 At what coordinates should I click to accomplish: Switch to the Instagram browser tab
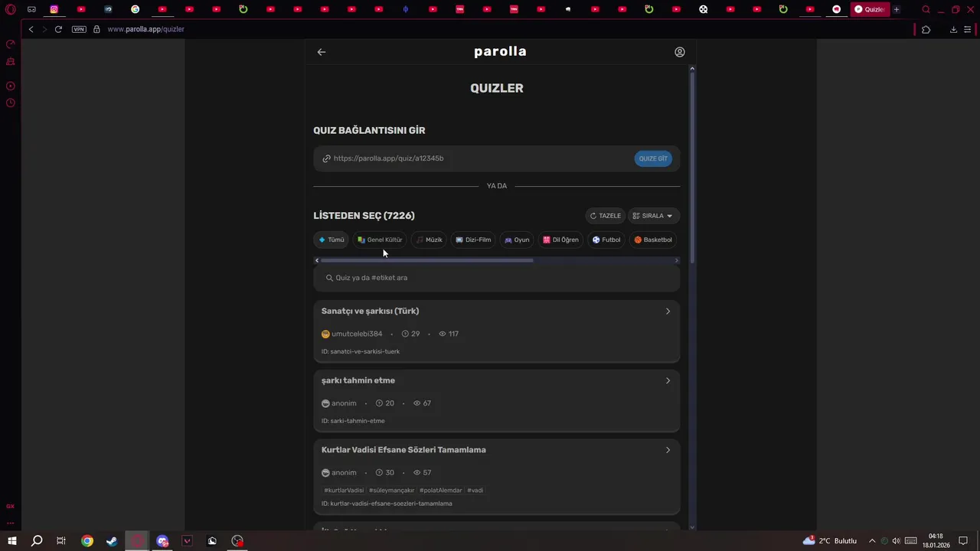click(x=54, y=9)
